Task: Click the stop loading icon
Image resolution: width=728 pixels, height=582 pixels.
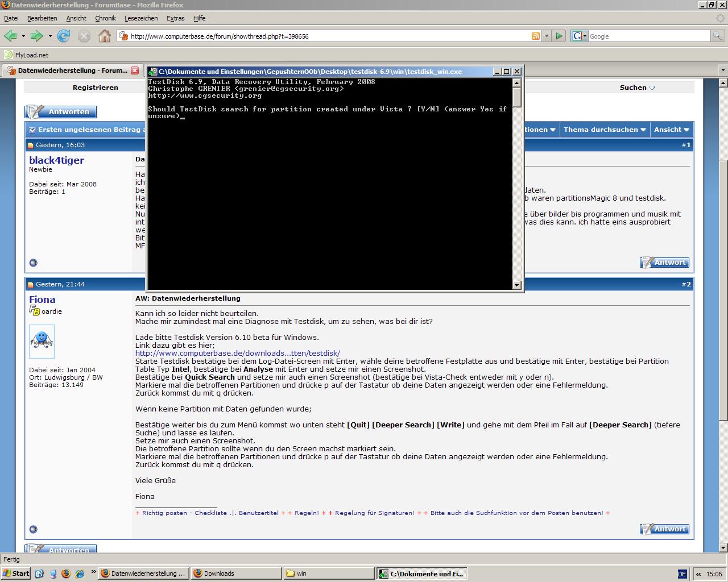Action: pos(84,36)
